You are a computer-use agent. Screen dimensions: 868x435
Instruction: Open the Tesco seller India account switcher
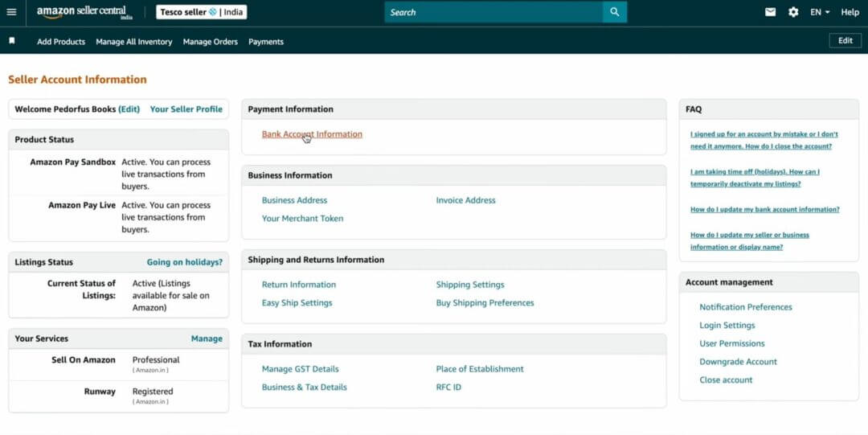click(x=202, y=12)
